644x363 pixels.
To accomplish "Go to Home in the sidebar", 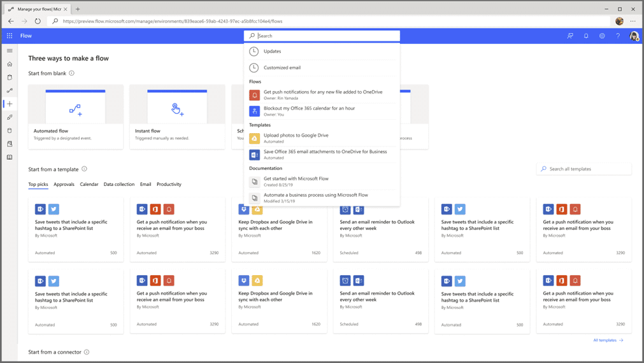I will click(10, 64).
